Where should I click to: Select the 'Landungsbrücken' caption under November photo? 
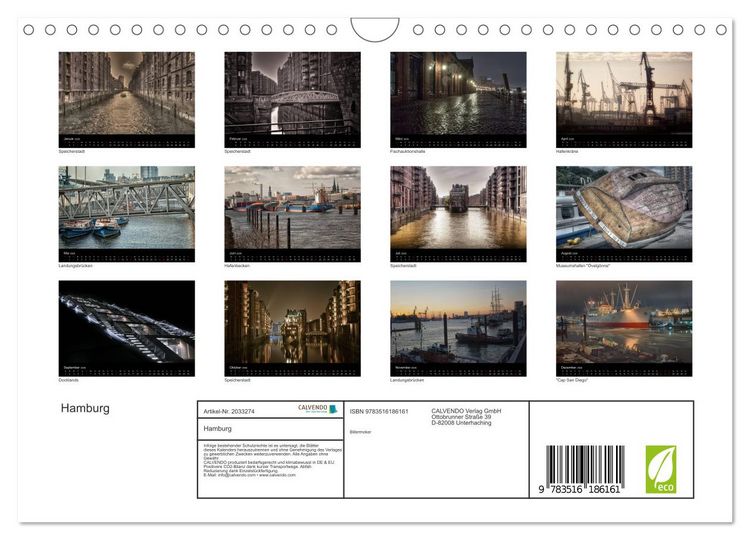(407, 380)
